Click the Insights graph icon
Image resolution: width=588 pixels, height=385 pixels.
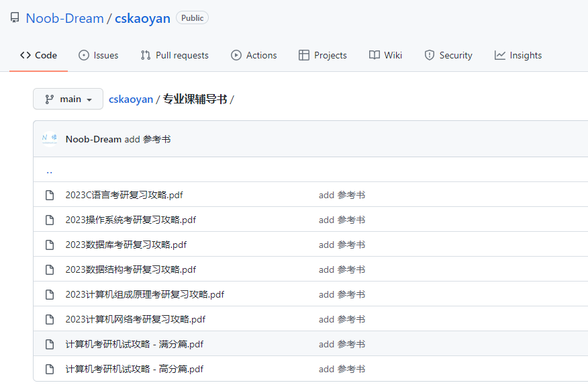pos(499,55)
